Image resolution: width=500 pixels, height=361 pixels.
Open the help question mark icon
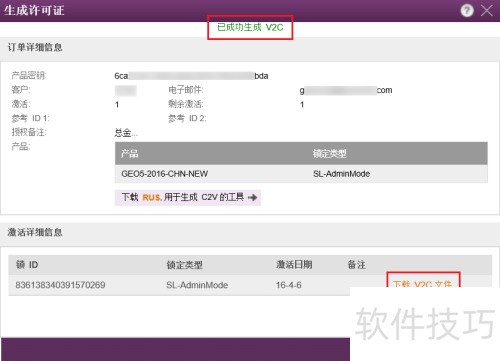[x=467, y=11]
